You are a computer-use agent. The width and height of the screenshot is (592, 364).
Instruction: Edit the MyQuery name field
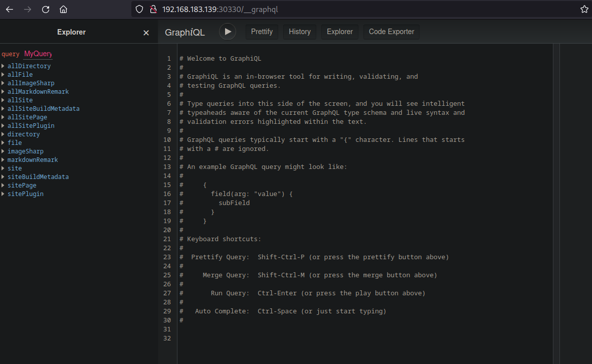[38, 54]
